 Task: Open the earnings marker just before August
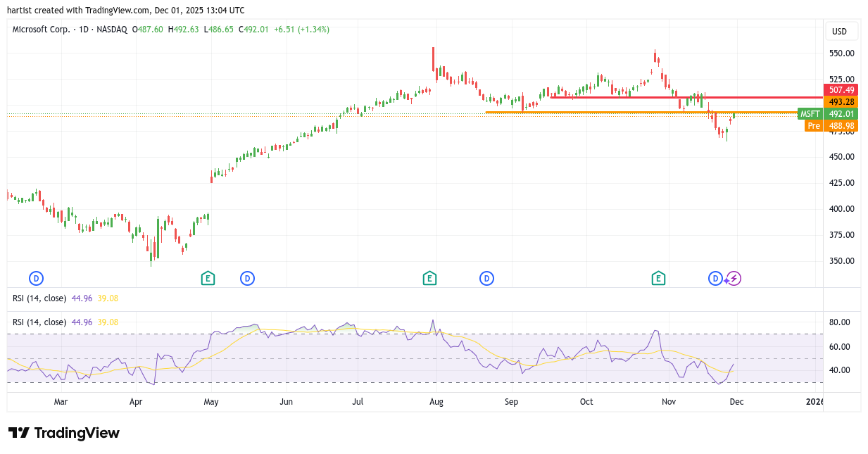pos(429,278)
